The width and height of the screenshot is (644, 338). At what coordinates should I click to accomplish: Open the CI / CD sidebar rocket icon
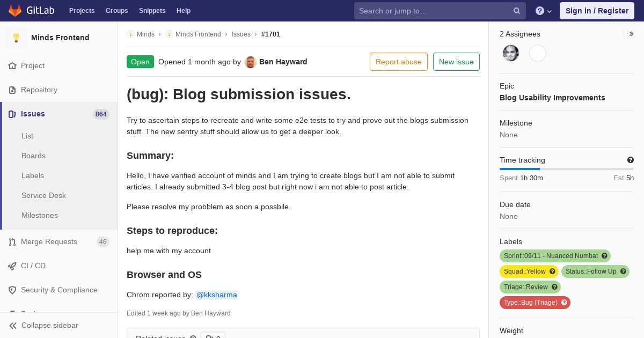[x=12, y=266]
